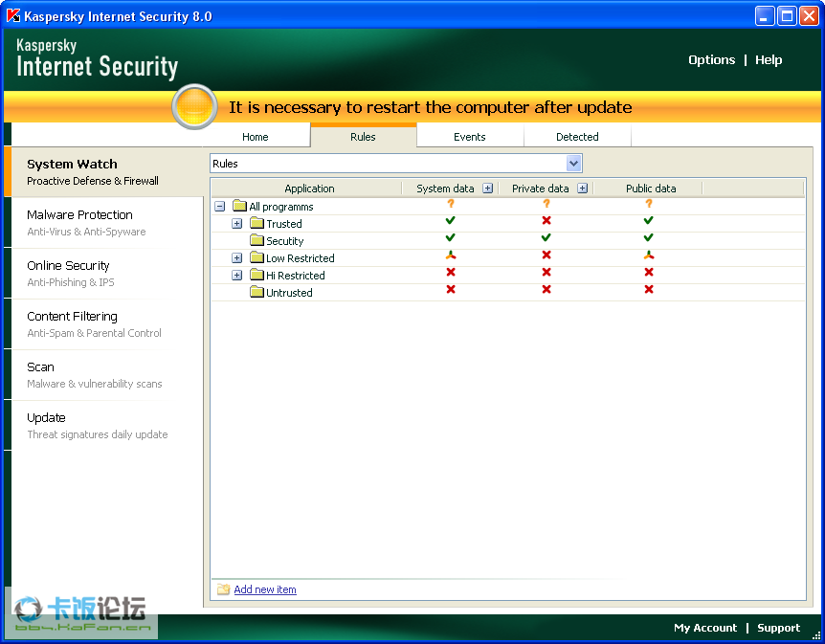Open Content Filtering section
Viewport: 825px width, 644px height.
[x=103, y=323]
